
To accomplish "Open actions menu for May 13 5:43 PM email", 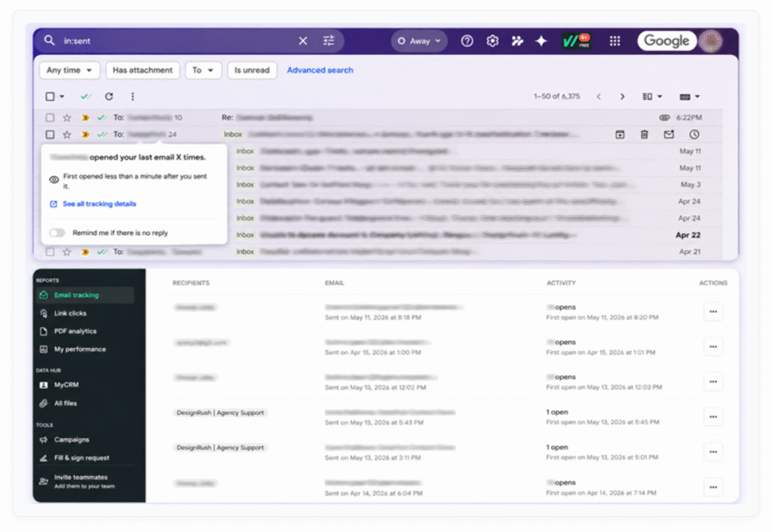I will (713, 417).
